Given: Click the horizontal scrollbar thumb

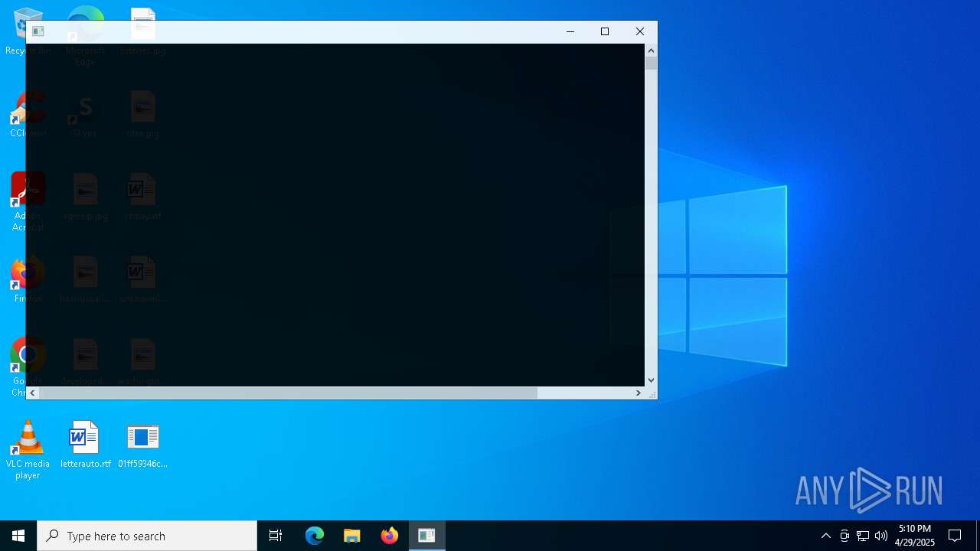Looking at the screenshot, I should 288,393.
